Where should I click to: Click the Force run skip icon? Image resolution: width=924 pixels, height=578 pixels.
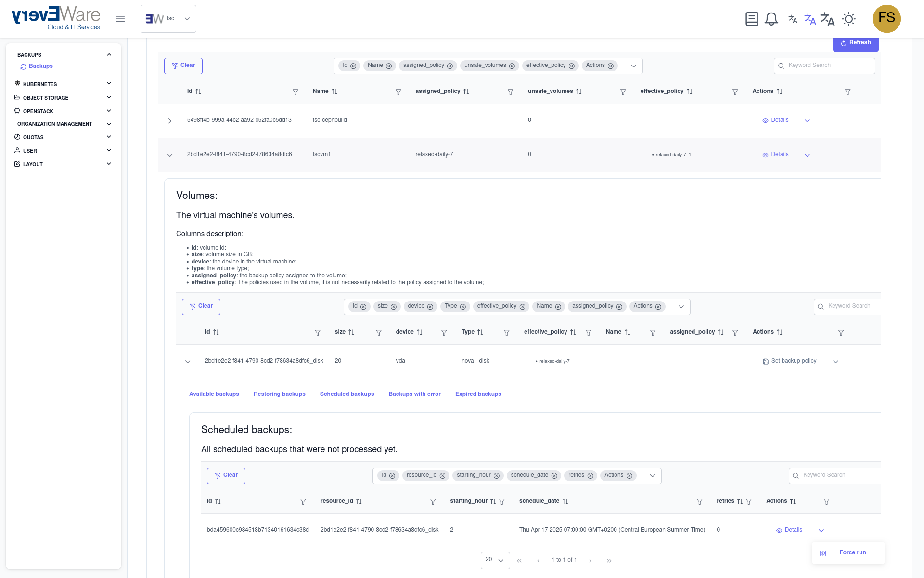[823, 553]
